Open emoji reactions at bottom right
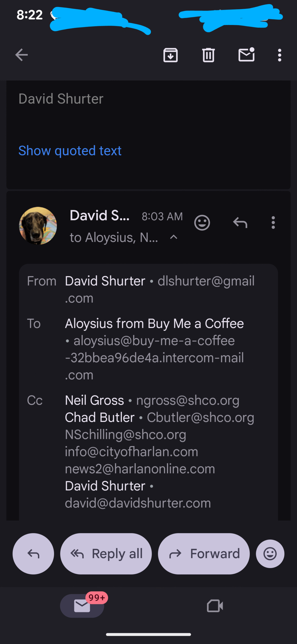The height and width of the screenshot is (644, 297). 270,554
